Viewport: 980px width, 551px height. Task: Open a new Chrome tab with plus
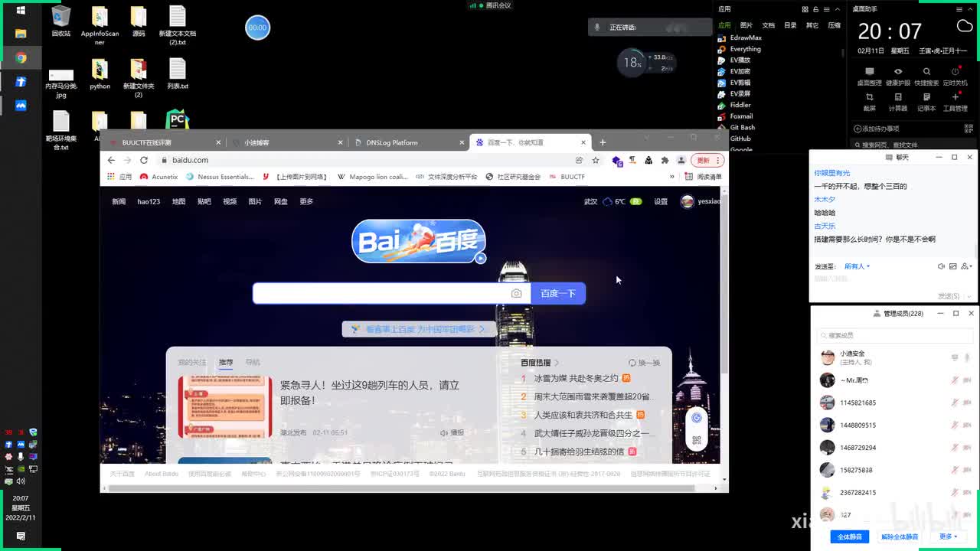603,142
